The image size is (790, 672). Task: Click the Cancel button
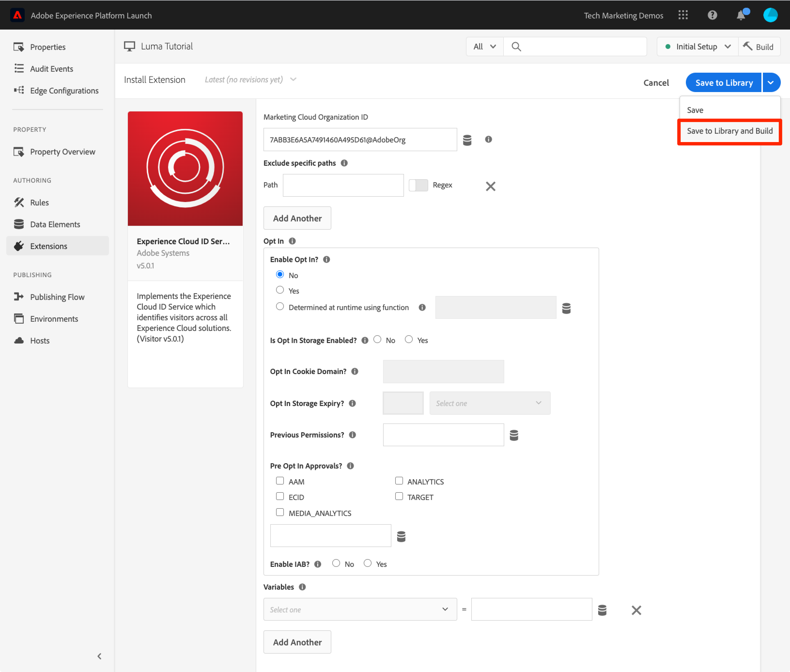click(656, 83)
